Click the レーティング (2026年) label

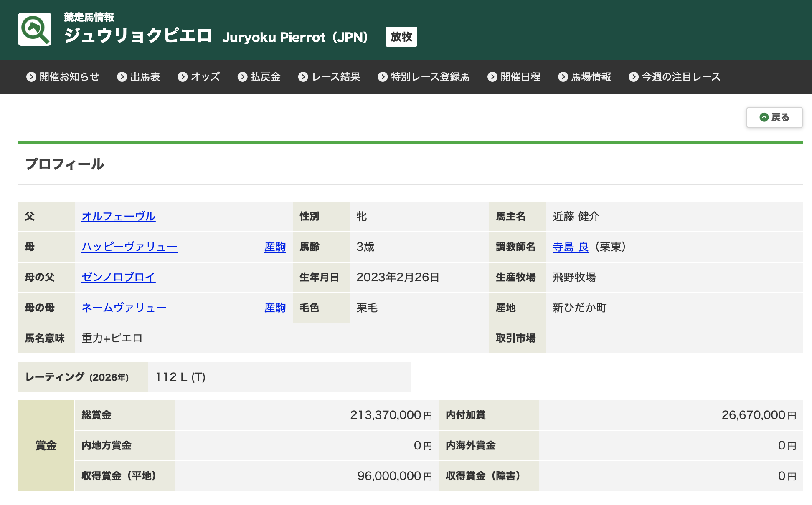pos(77,377)
